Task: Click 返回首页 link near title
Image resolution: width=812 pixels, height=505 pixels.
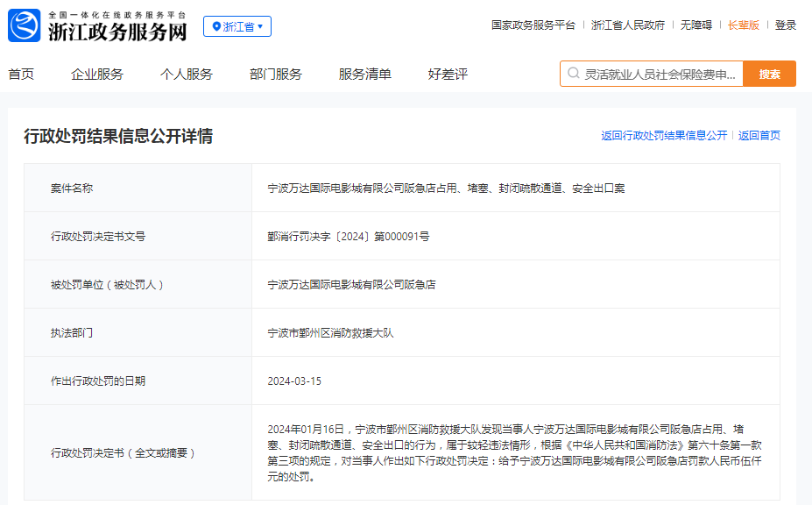Action: (x=759, y=135)
